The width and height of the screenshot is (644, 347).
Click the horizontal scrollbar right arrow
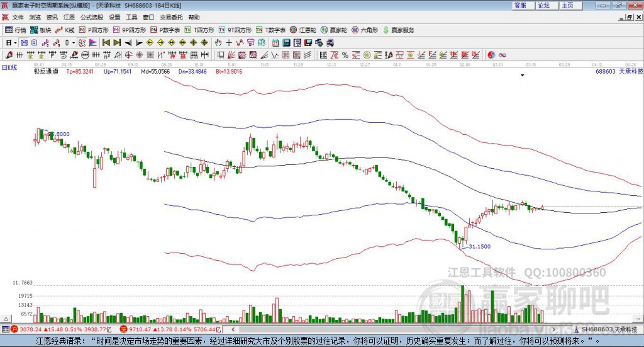tap(553, 329)
